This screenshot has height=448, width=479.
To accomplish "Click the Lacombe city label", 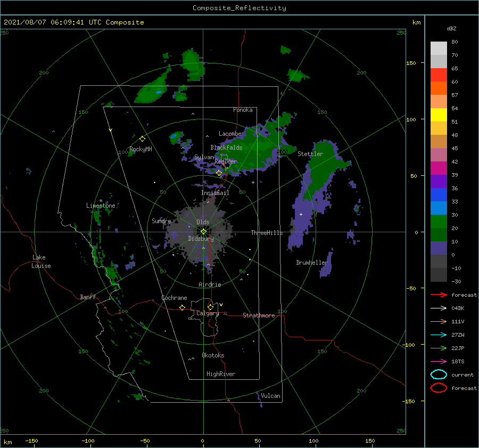I will [x=230, y=134].
